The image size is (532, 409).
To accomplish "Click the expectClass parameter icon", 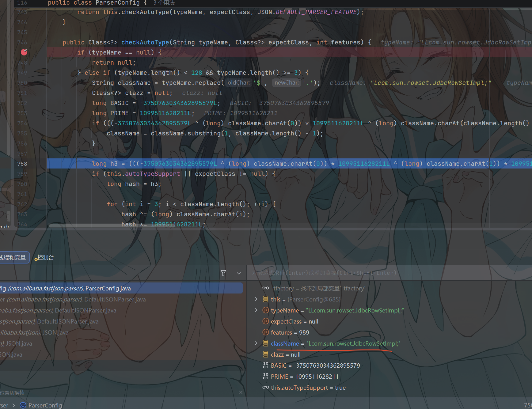I will coord(266,321).
